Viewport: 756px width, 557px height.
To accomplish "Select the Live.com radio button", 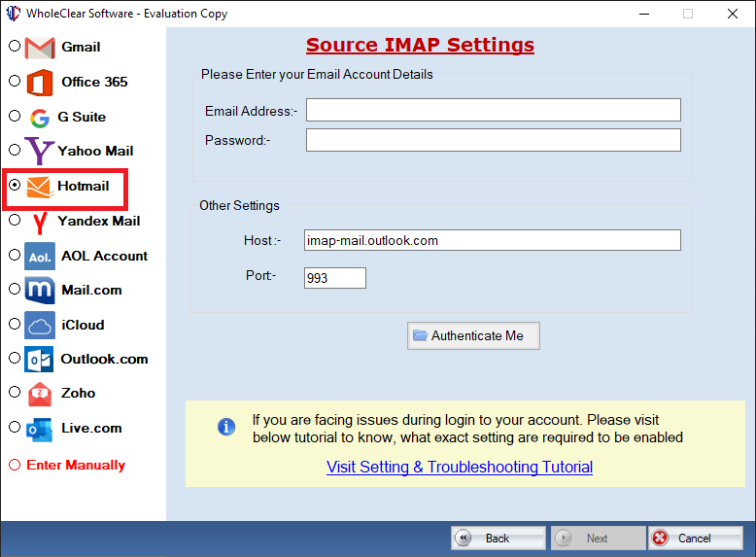I will 15,427.
